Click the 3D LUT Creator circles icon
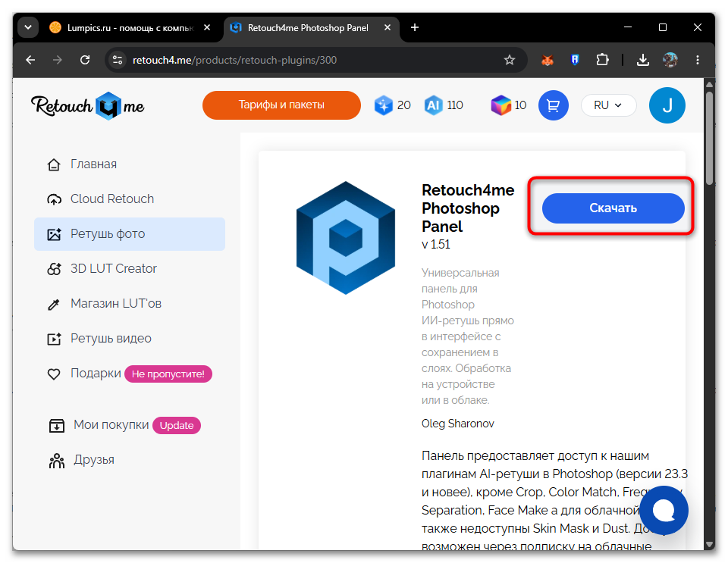The image size is (728, 563). pyautogui.click(x=54, y=269)
